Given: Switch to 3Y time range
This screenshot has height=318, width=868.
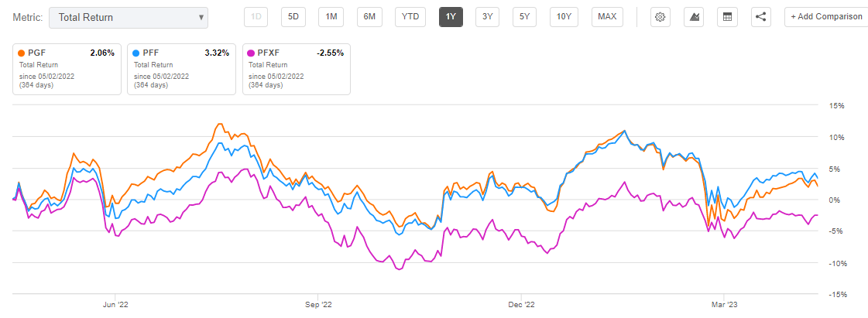Looking at the screenshot, I should [x=487, y=16].
